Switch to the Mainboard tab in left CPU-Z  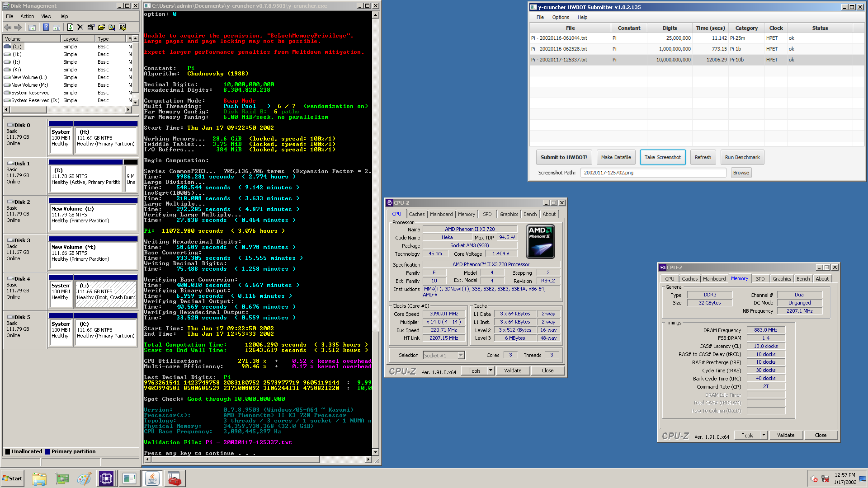tap(441, 214)
